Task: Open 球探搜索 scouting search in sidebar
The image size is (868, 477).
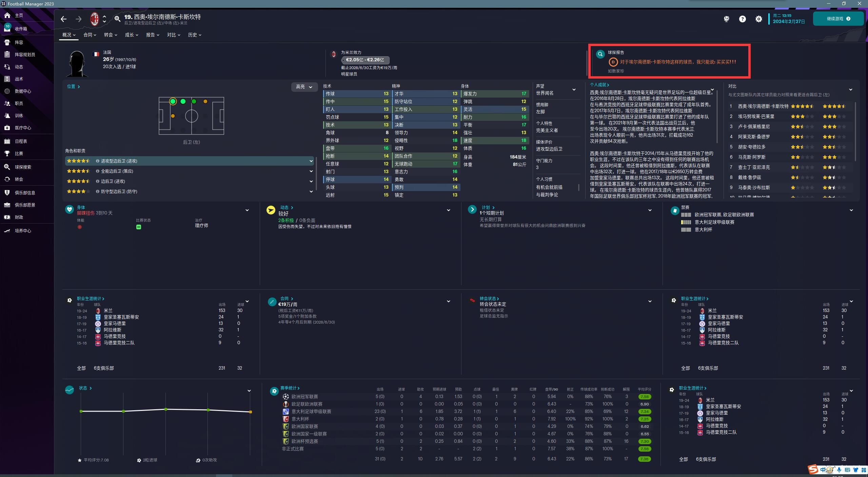Action: coord(22,167)
